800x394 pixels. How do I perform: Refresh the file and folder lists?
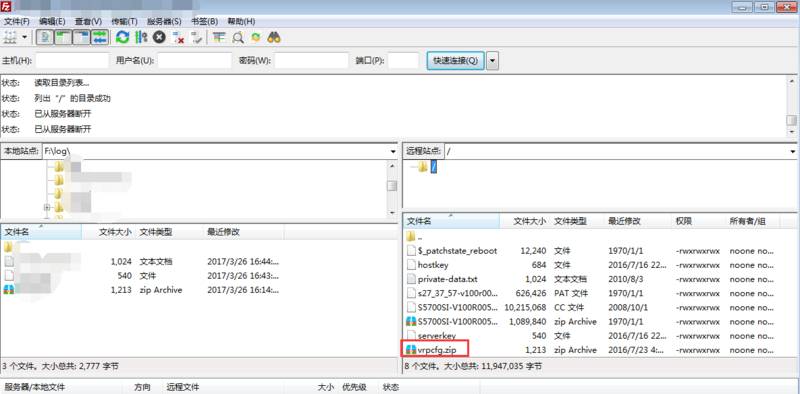(122, 37)
